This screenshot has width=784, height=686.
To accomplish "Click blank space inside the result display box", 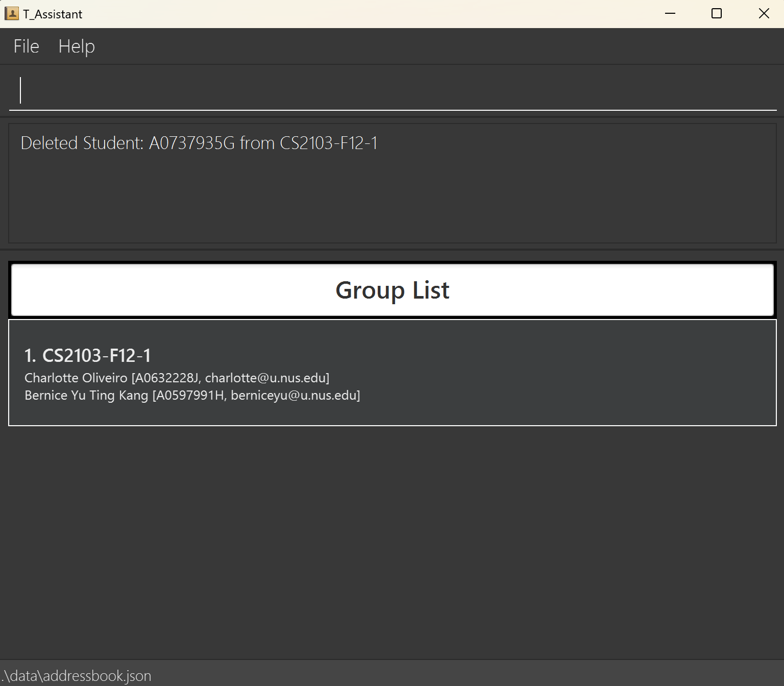I will (392, 204).
